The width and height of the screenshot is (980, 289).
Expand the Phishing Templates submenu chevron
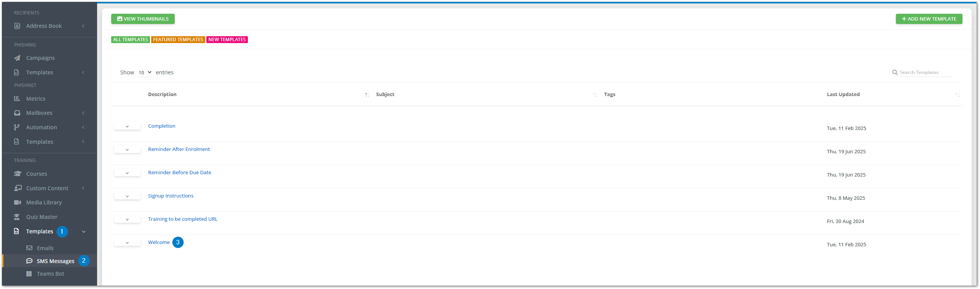[x=83, y=72]
